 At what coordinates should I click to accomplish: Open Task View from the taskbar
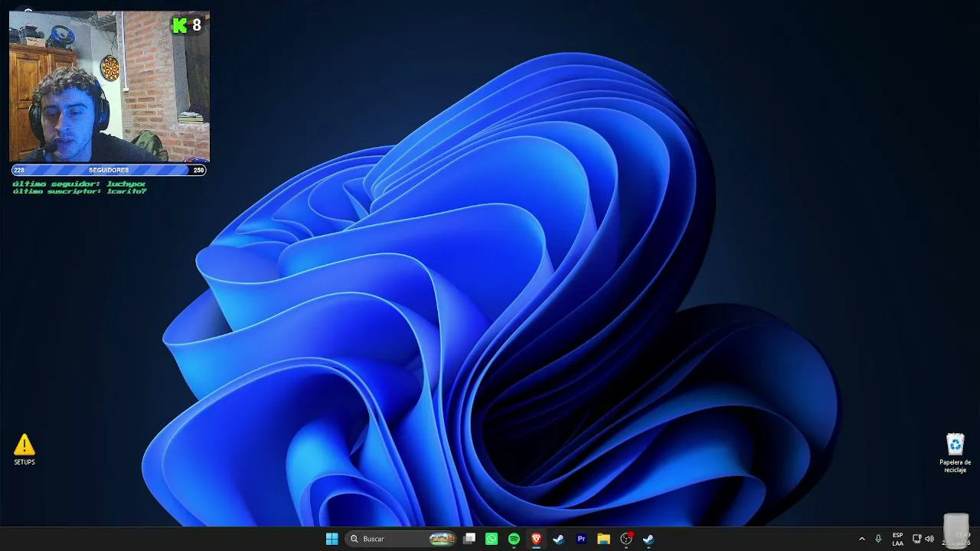(x=469, y=539)
